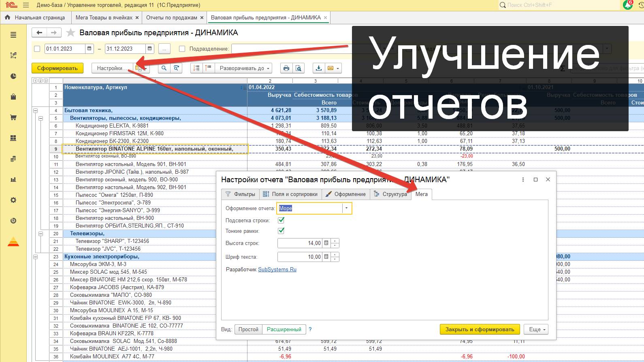Print the report with printer icon
This screenshot has height=362, width=644.
tap(286, 68)
